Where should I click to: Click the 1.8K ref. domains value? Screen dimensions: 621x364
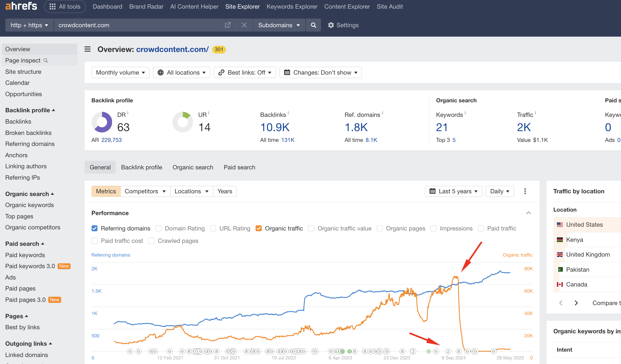pyautogui.click(x=356, y=127)
